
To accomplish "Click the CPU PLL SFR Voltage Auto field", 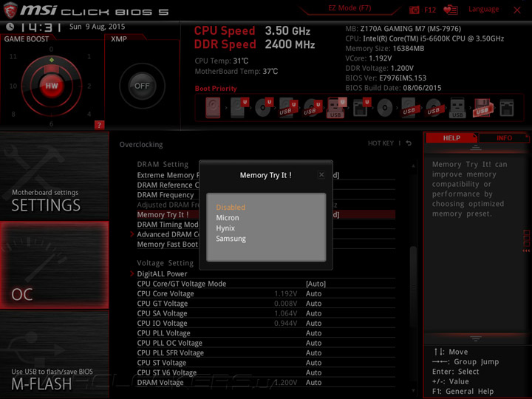I will tap(313, 352).
